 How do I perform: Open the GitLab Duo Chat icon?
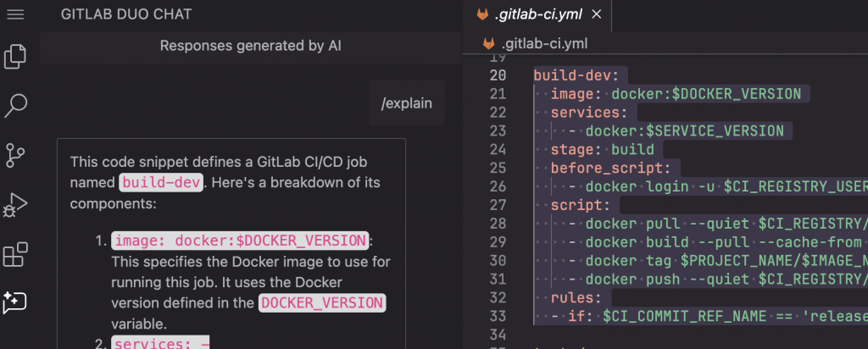(x=15, y=302)
